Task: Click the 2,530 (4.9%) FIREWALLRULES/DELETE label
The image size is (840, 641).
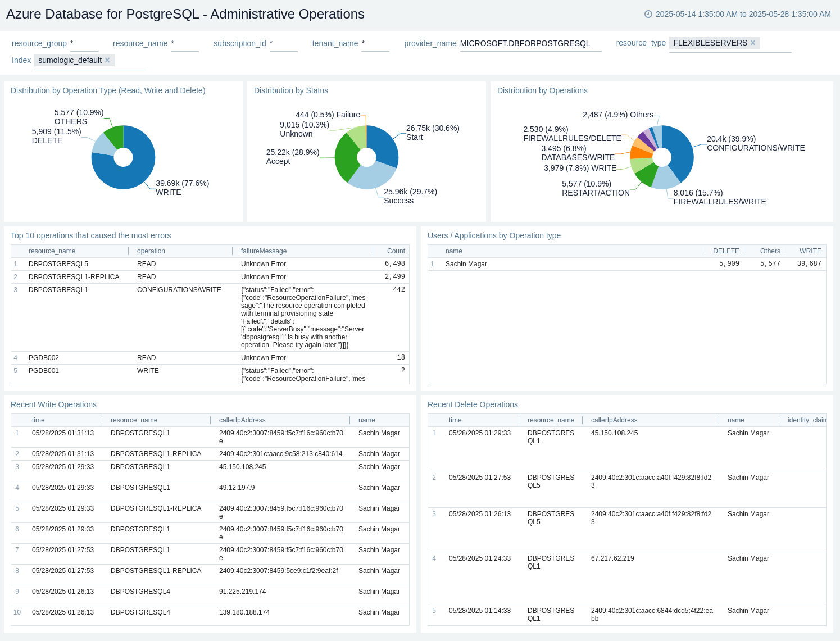Action: coord(572,134)
